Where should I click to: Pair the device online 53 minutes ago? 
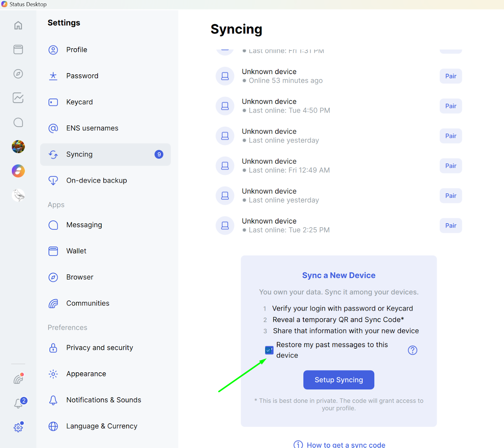[450, 76]
